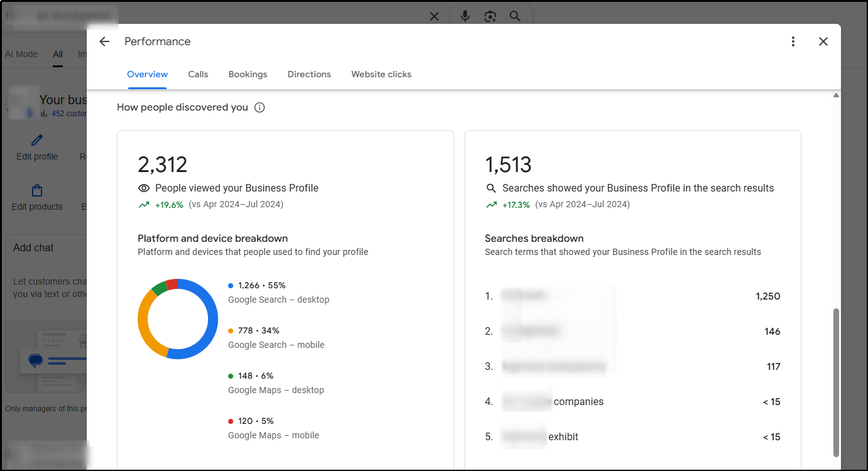This screenshot has height=471, width=868.
Task: Clear the search field with the X icon
Action: click(434, 16)
